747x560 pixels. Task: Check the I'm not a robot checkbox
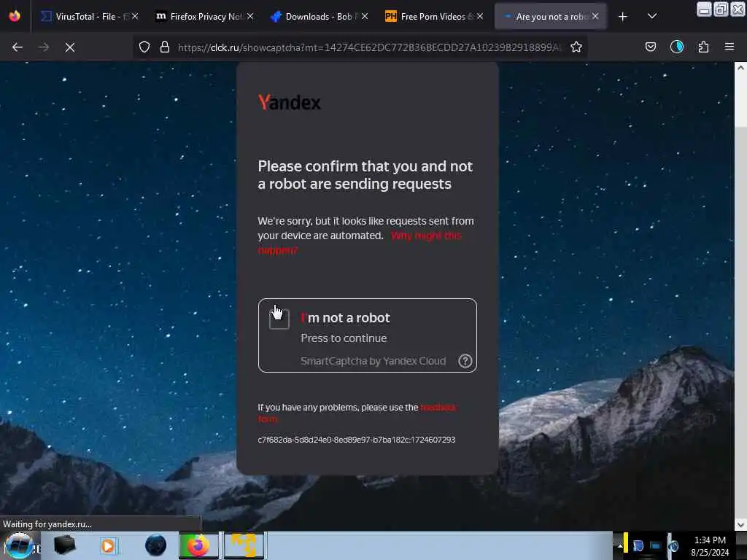tap(279, 319)
